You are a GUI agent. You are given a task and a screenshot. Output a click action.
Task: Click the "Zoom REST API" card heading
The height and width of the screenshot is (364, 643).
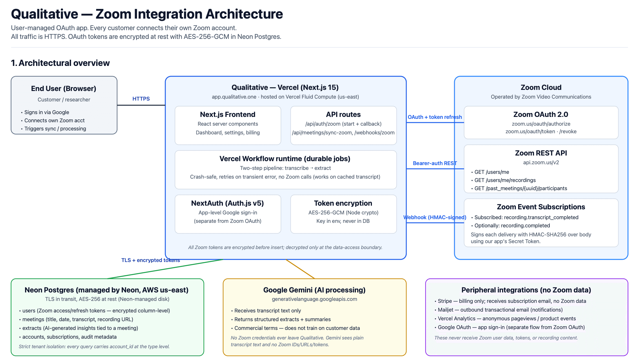(541, 153)
